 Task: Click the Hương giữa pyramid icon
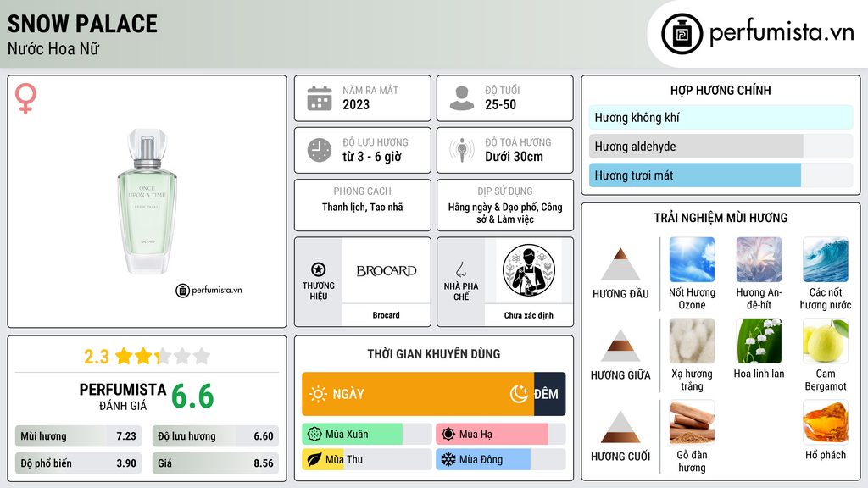(620, 346)
